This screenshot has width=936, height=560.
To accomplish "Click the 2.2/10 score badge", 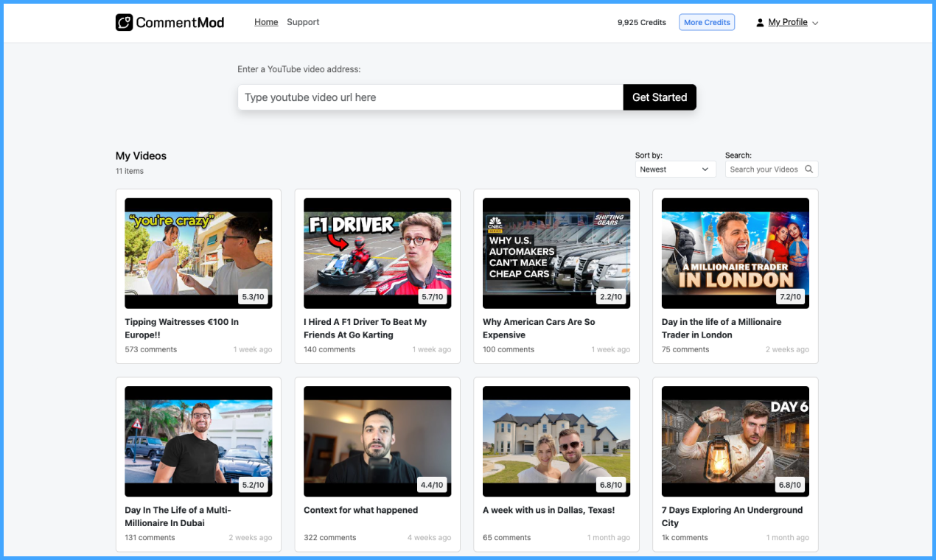I will tap(611, 297).
